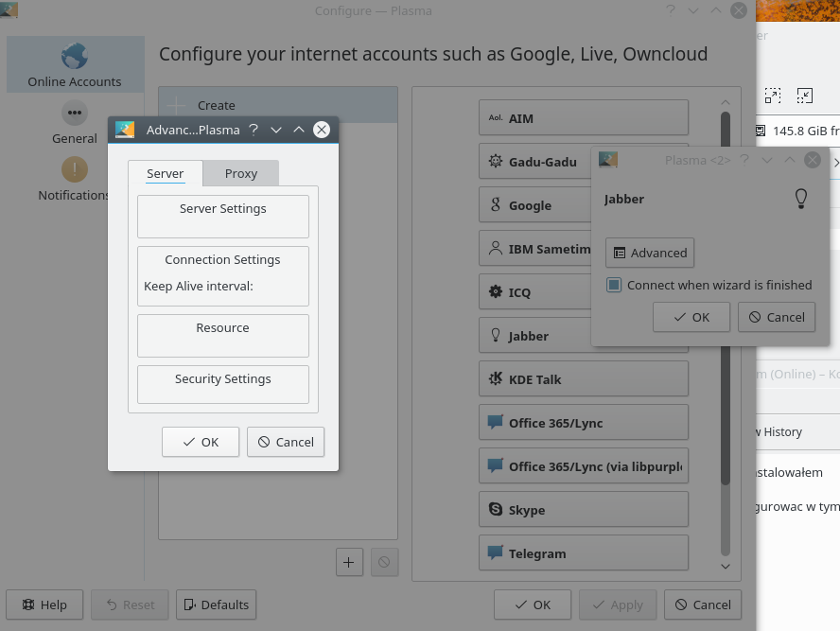Click OK in Configure window footer
The image size is (840, 631).
533,605
